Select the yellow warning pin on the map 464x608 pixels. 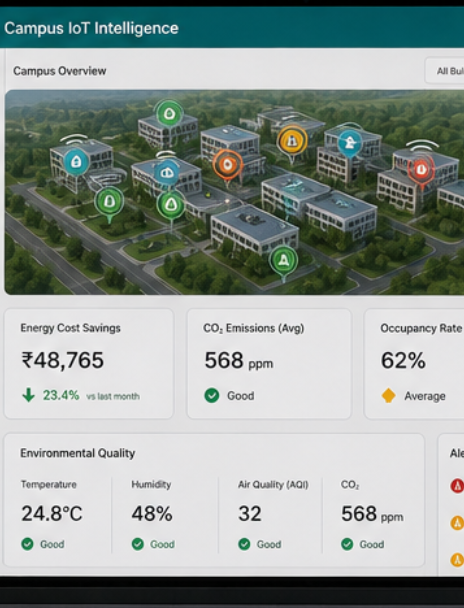(292, 141)
